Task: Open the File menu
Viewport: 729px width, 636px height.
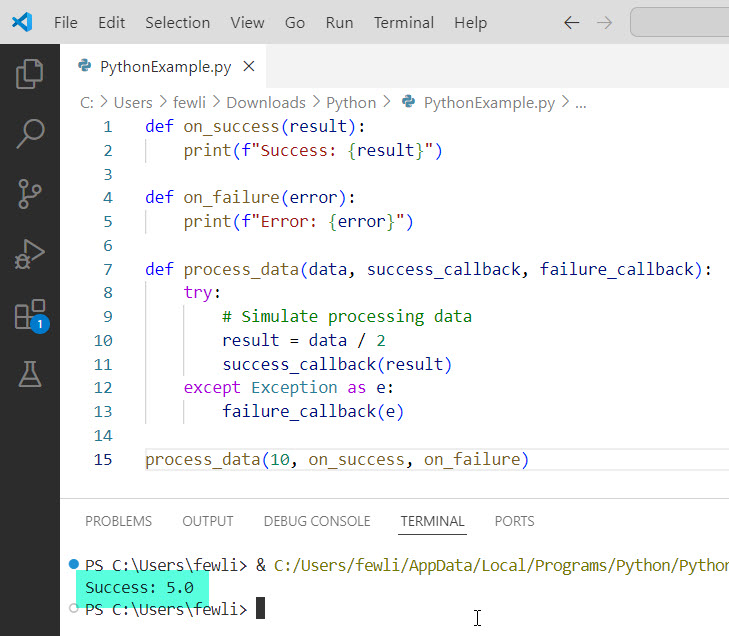Action: point(66,22)
